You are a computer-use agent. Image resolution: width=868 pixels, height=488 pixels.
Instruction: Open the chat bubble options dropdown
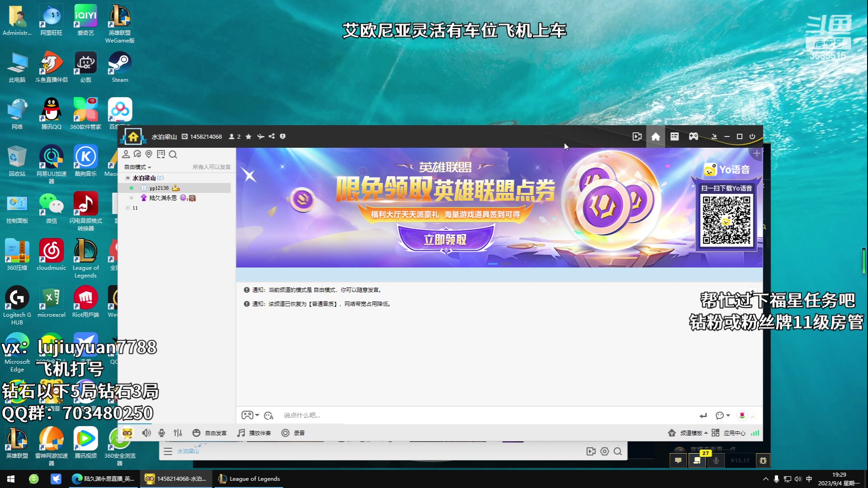click(x=722, y=416)
